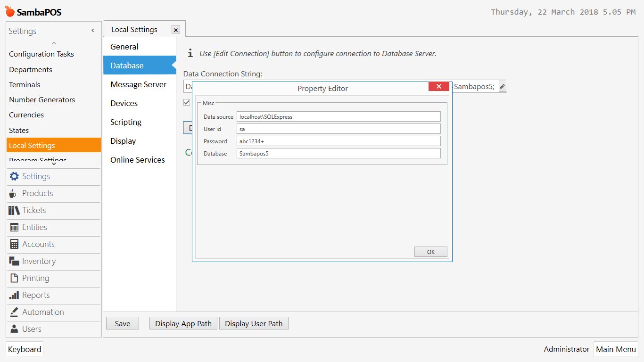
Task: Select Number Generators in settings list
Action: 54,99
